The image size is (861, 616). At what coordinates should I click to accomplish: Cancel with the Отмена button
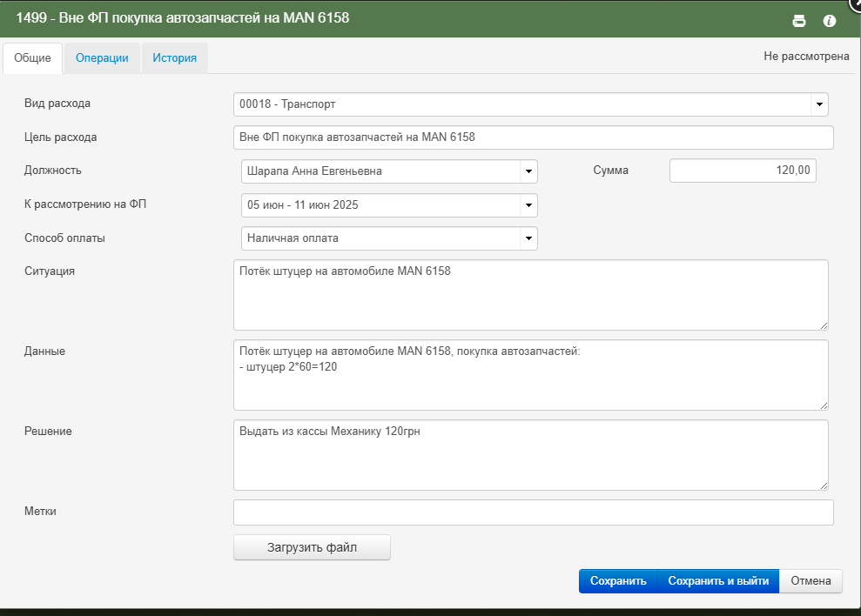811,581
